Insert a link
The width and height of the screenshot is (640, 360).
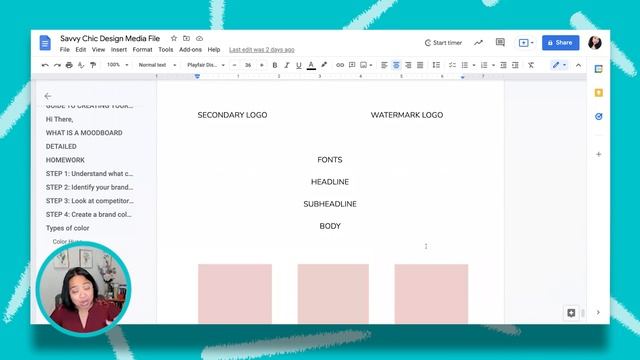[340, 65]
